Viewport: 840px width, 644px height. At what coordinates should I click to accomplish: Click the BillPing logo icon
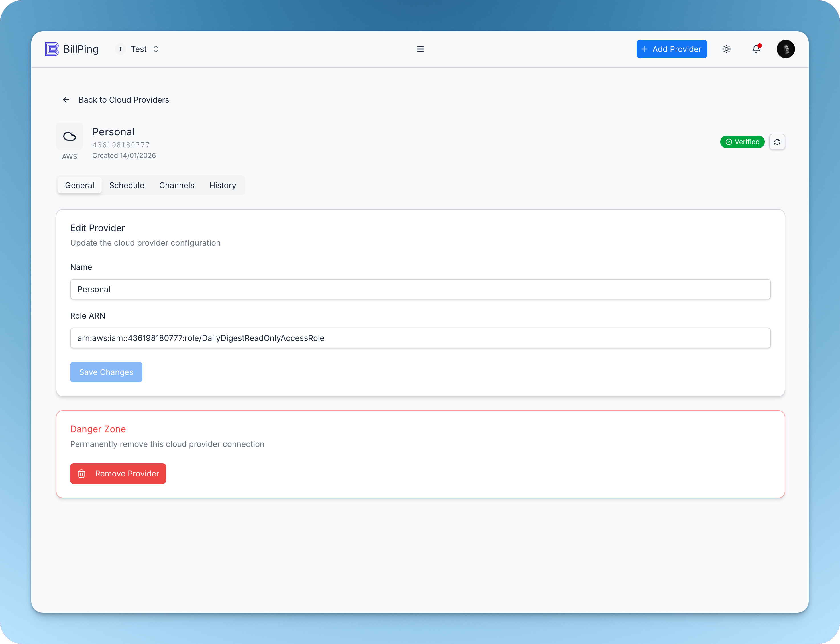click(52, 49)
